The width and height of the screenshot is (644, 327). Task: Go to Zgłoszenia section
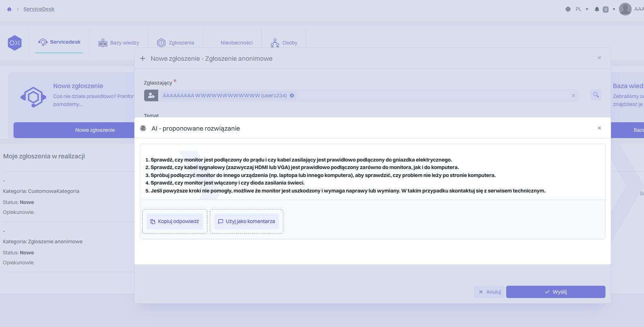[176, 43]
